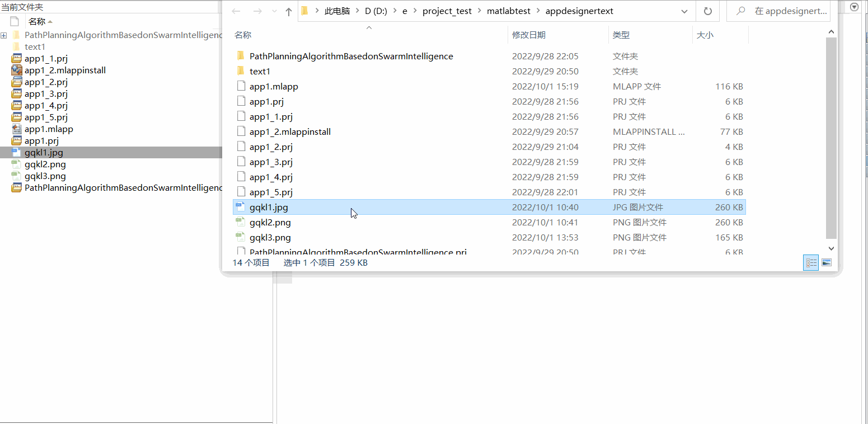Sort by 类型 column in Explorer
Viewport: 868px width, 424px height.
pyautogui.click(x=621, y=35)
